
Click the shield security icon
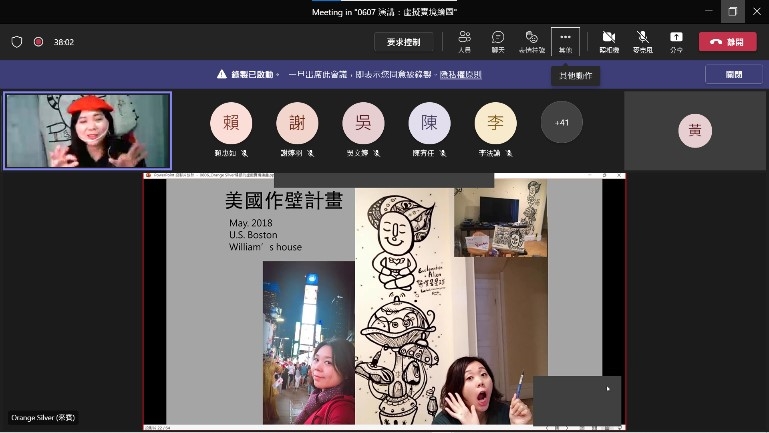17,42
